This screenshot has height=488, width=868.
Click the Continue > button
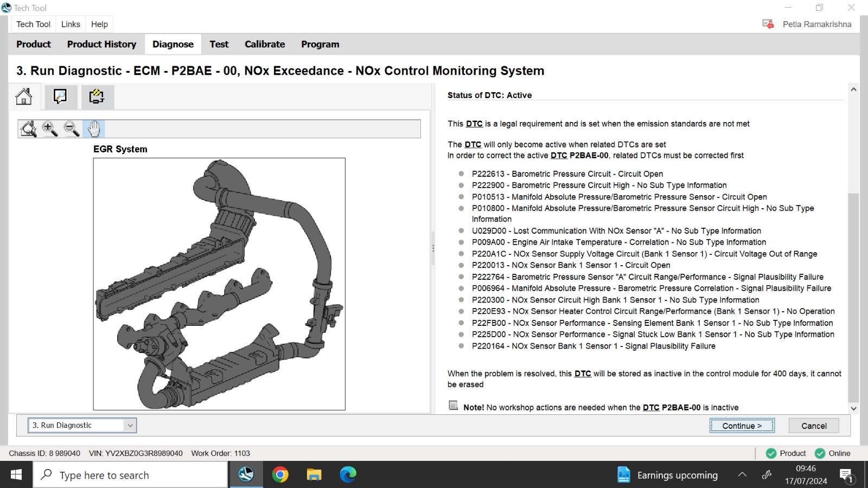point(742,426)
